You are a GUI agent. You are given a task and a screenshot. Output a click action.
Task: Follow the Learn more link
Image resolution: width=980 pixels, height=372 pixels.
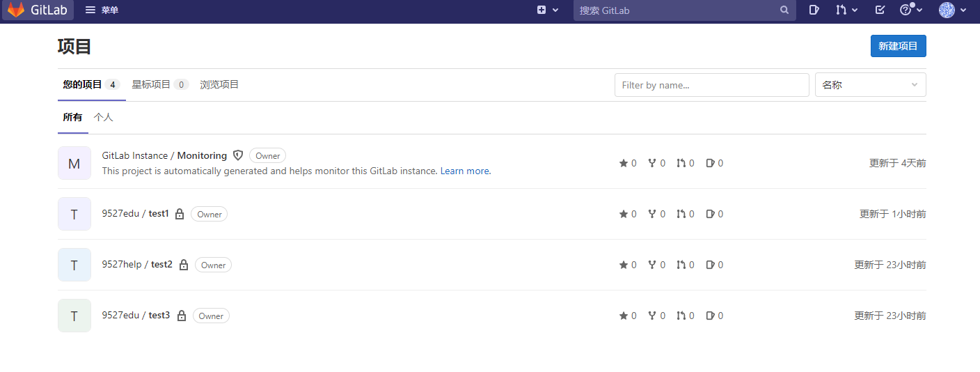tap(464, 171)
